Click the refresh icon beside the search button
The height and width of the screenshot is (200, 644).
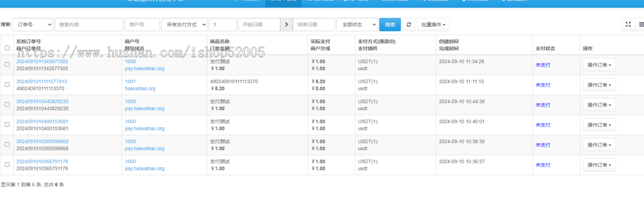tap(409, 25)
